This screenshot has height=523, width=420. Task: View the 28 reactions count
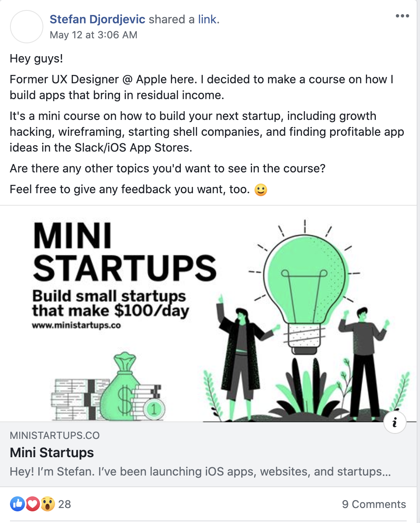click(65, 504)
